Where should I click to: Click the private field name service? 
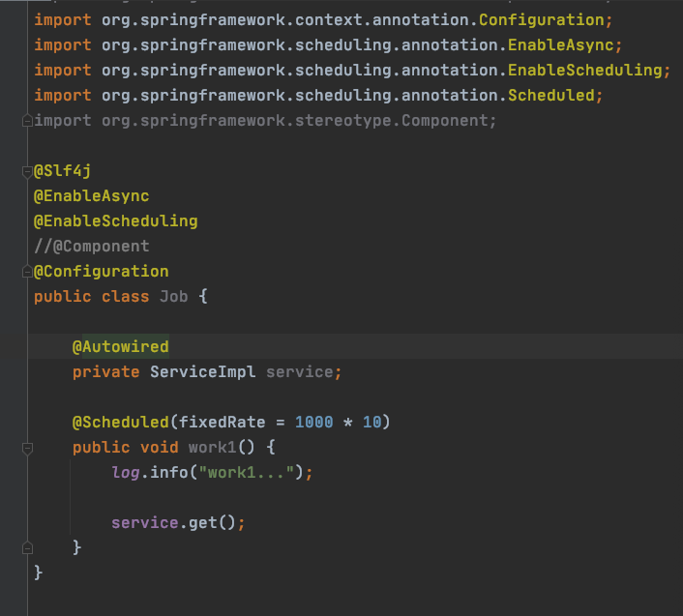tap(299, 372)
